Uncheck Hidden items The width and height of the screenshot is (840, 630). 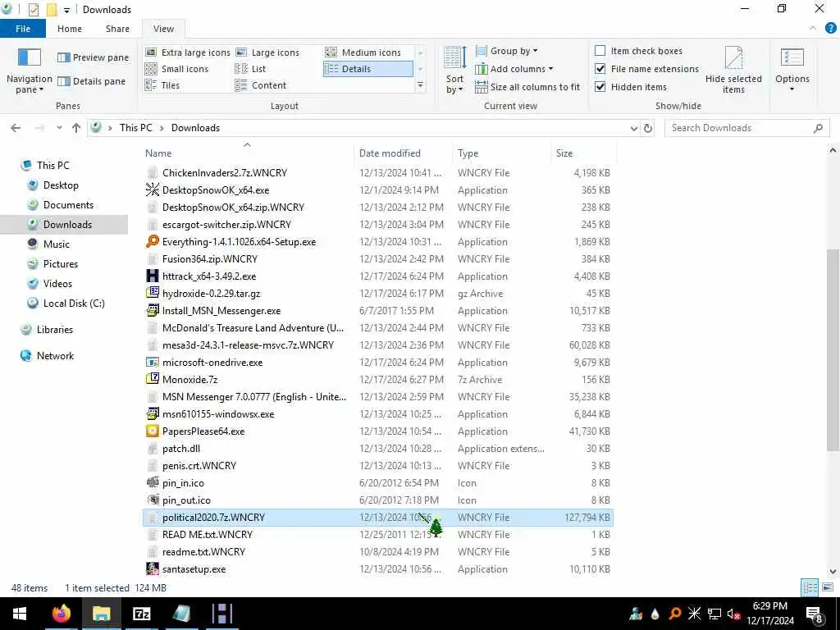600,86
